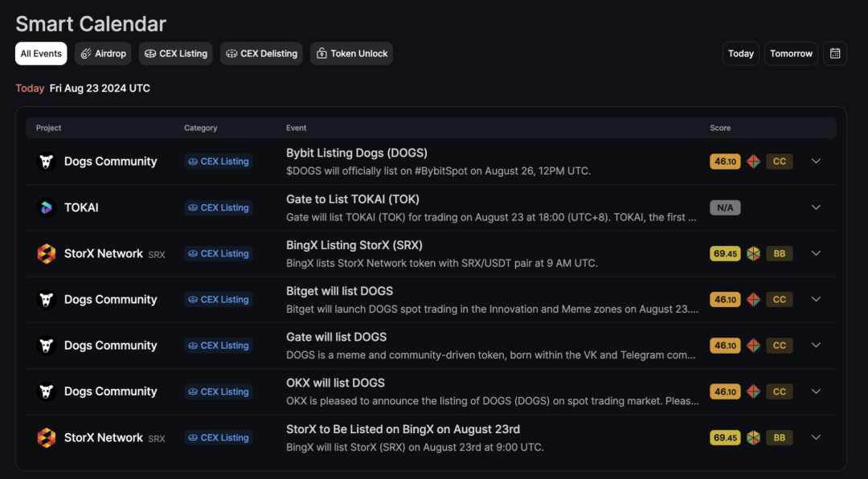Expand the Bybit Listing Dogs event row
Image resolution: width=868 pixels, height=479 pixels.
click(x=816, y=162)
